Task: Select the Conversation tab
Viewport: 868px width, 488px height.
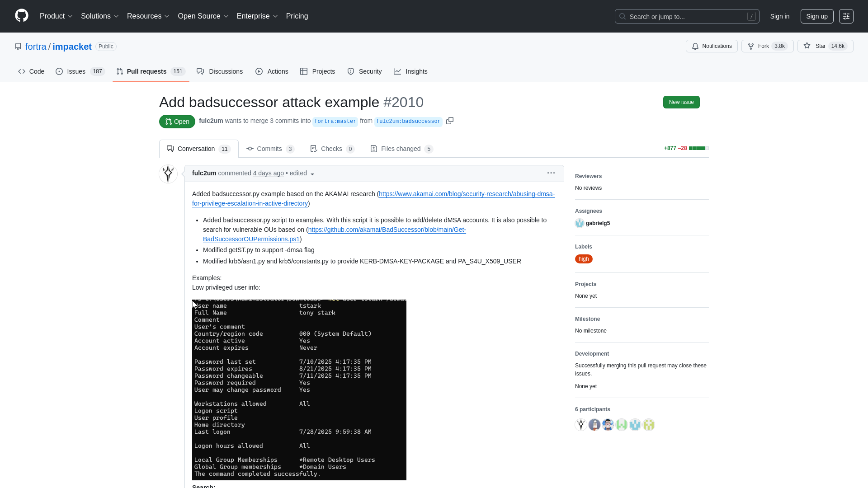Action: point(199,149)
